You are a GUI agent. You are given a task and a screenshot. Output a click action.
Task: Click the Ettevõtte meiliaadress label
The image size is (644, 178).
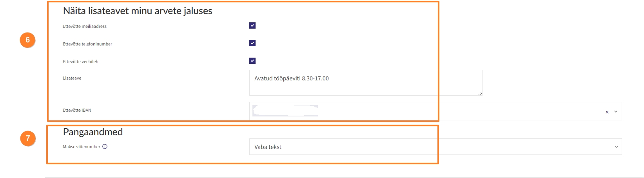85,26
